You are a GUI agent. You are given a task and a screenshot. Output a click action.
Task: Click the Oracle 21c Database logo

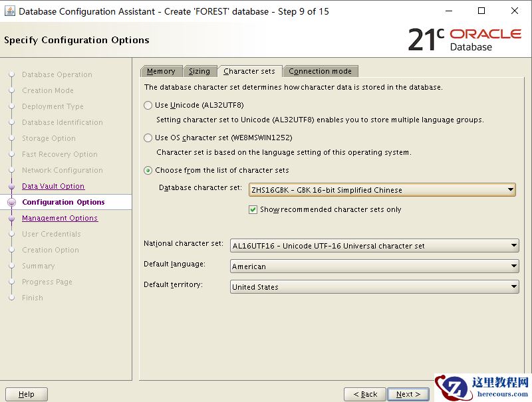pos(464,40)
